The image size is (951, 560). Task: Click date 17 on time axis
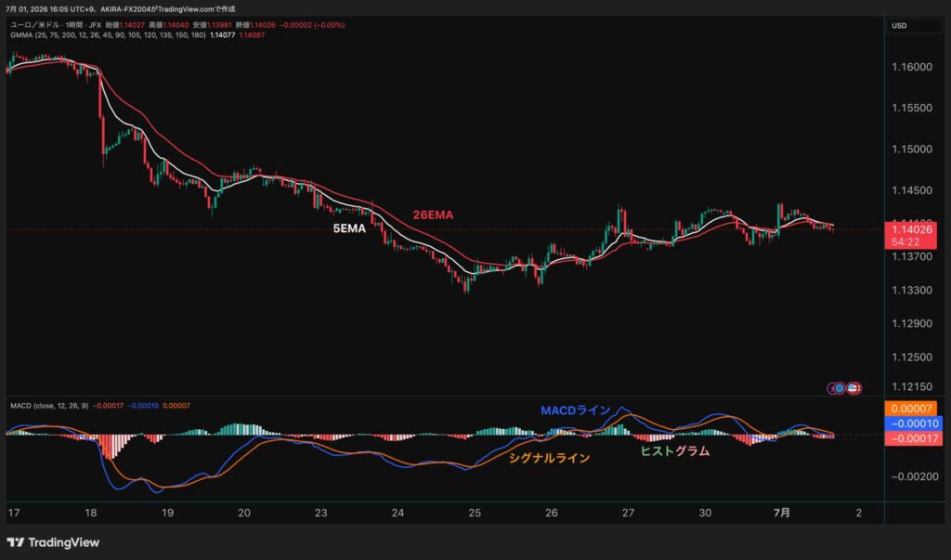click(14, 514)
